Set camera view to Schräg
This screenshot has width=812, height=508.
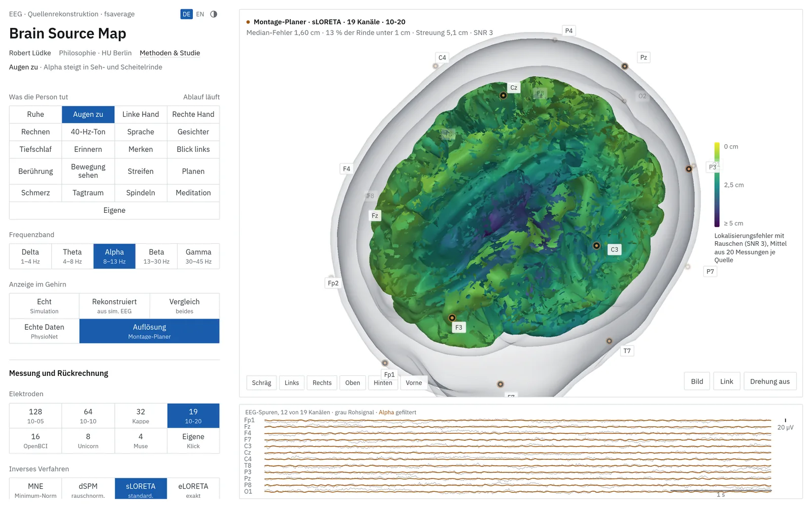click(261, 383)
